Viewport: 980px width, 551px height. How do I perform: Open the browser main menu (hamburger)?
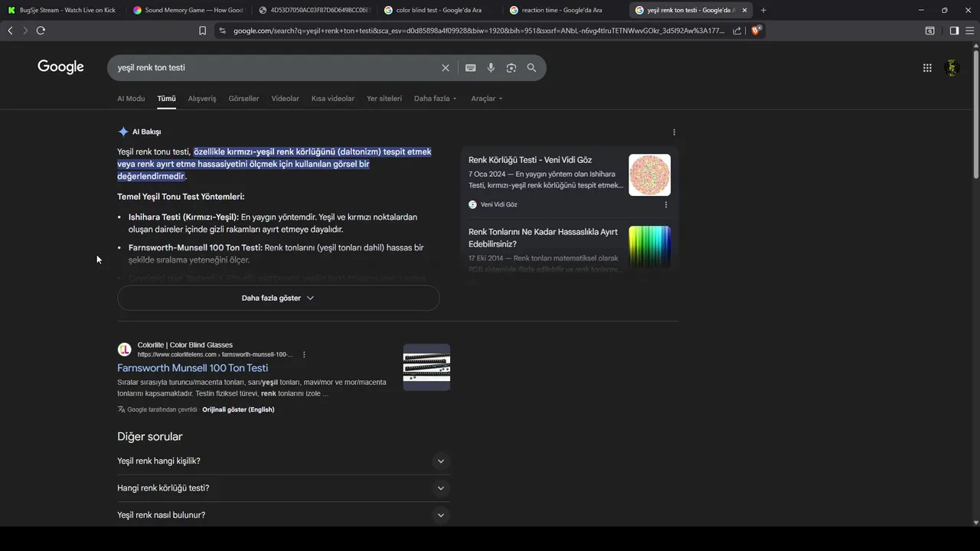(x=969, y=31)
